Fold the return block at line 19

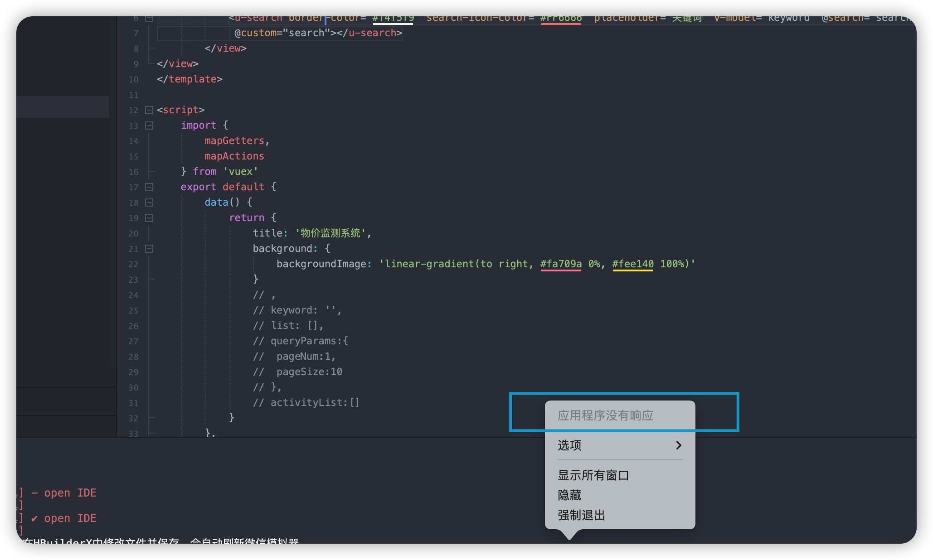pyautogui.click(x=149, y=218)
